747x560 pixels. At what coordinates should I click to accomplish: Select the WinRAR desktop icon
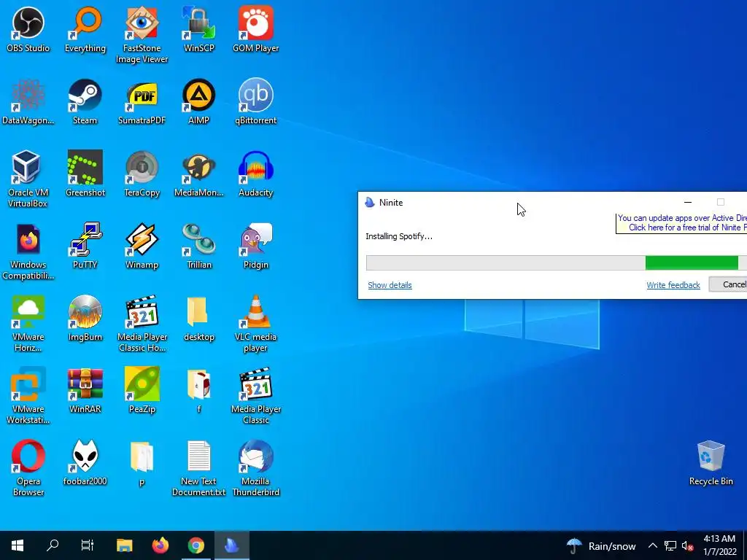coord(85,391)
